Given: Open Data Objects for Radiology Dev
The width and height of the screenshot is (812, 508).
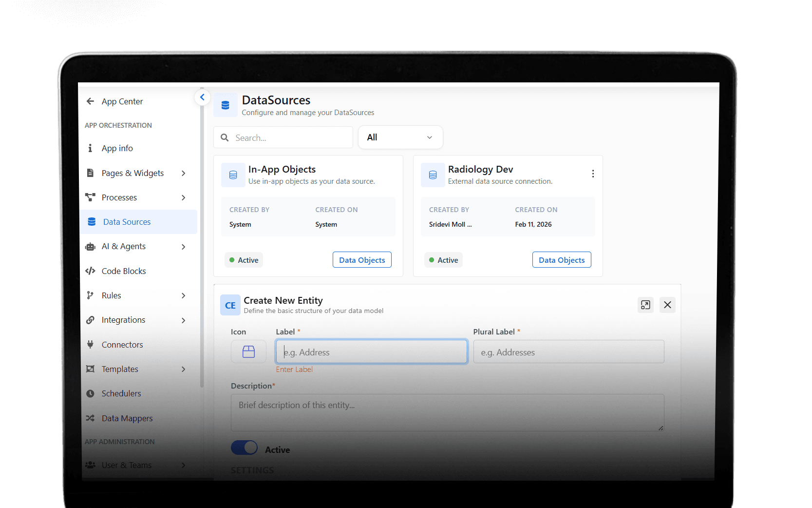Looking at the screenshot, I should pyautogui.click(x=561, y=259).
